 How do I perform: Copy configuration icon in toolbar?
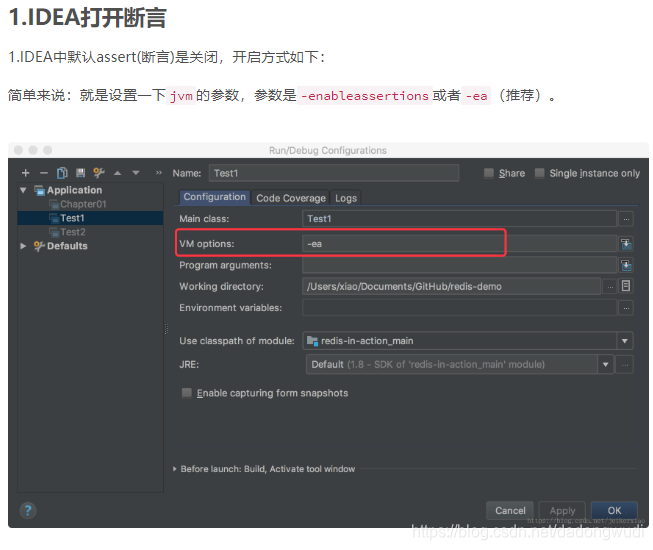62,173
